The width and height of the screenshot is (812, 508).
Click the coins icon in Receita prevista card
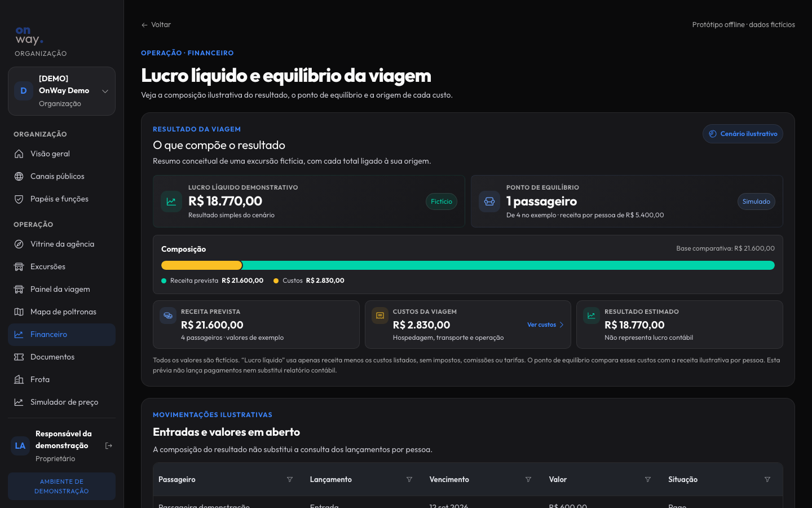[x=168, y=316]
